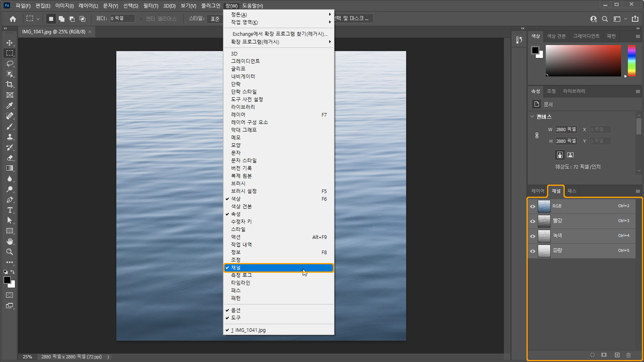Expand the 작업 영역(K) submenu
The width and height of the screenshot is (644, 362).
279,22
